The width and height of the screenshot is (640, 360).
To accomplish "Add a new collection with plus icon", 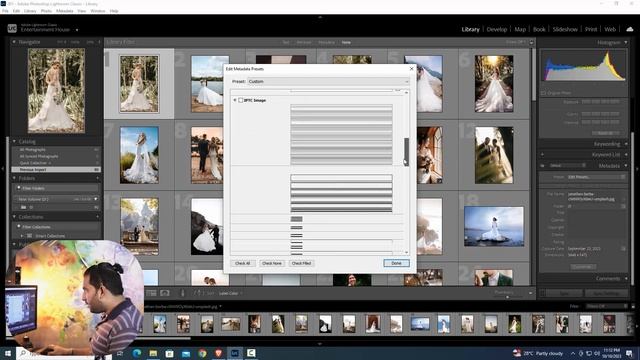I will 97,217.
